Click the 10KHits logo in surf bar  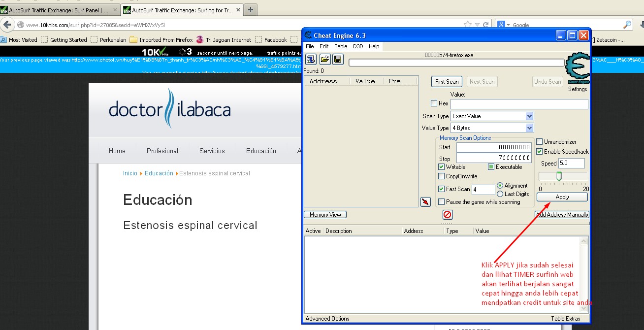(x=155, y=52)
